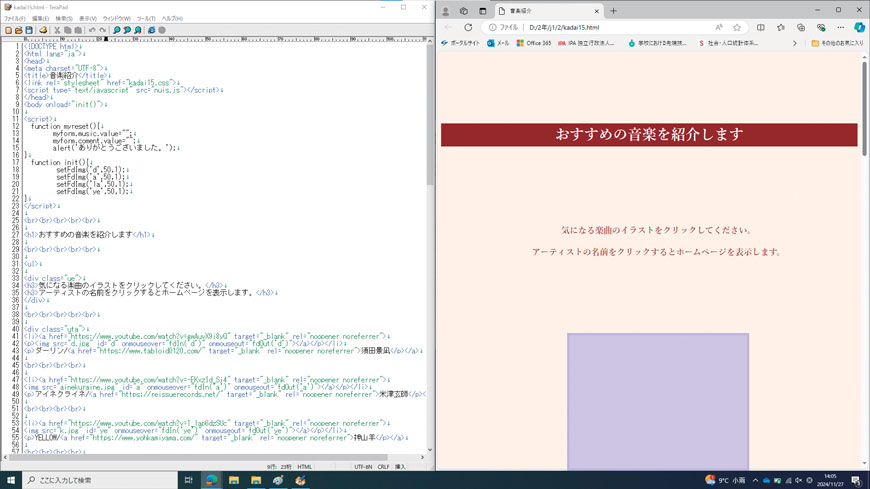Viewport: 870px width, 489px height.
Task: Open the ファイル(F) menu in TeraPad
Action: tap(13, 19)
